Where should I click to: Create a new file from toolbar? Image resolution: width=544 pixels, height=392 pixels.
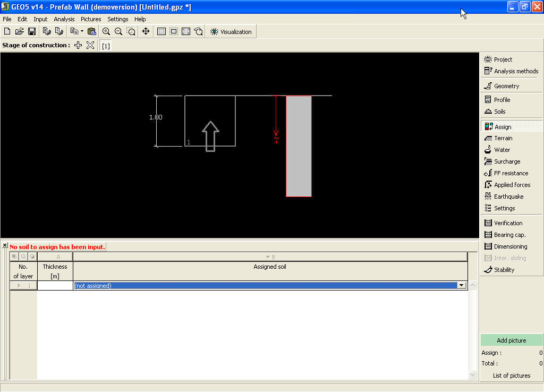pyautogui.click(x=7, y=31)
